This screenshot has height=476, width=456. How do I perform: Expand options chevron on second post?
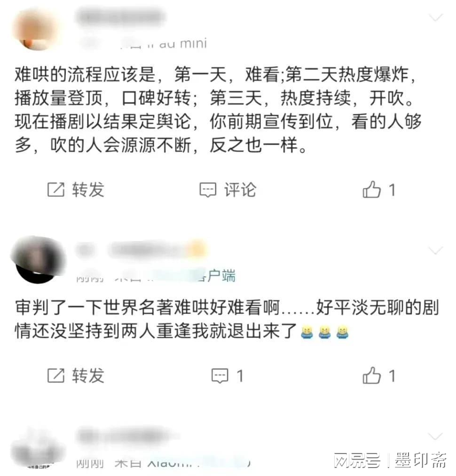436,251
